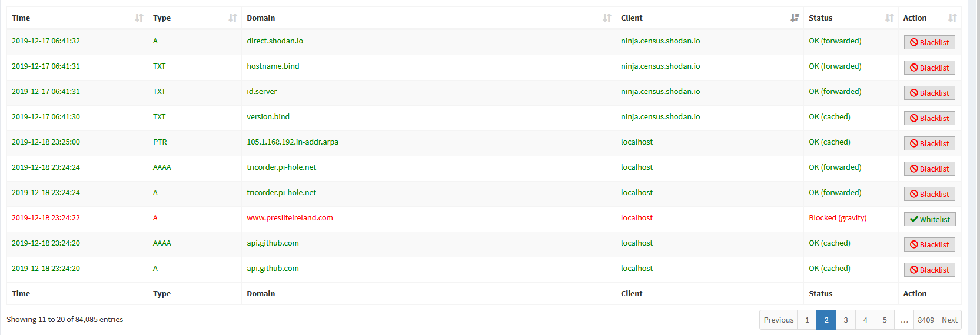This screenshot has width=980, height=335.
Task: Blacklist hostname.bind
Action: point(929,68)
